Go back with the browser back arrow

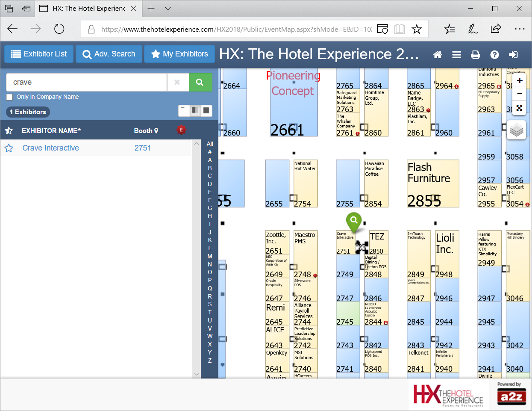click(12, 29)
